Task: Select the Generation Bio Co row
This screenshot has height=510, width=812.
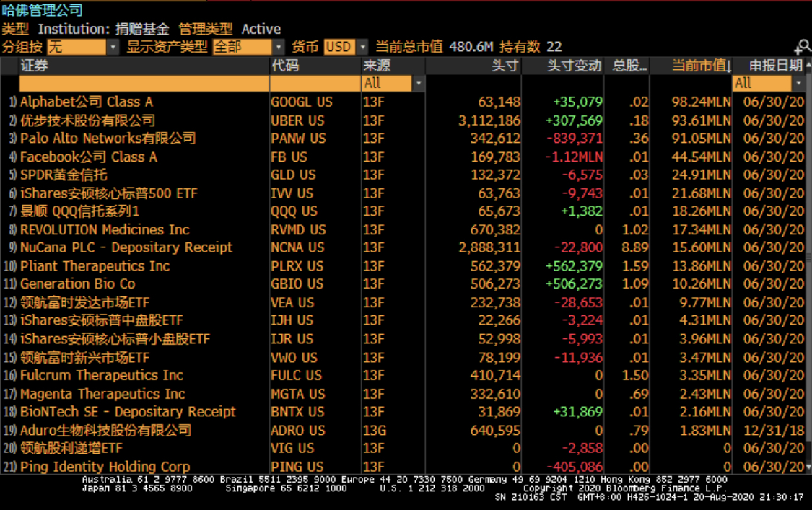Action: click(x=404, y=284)
